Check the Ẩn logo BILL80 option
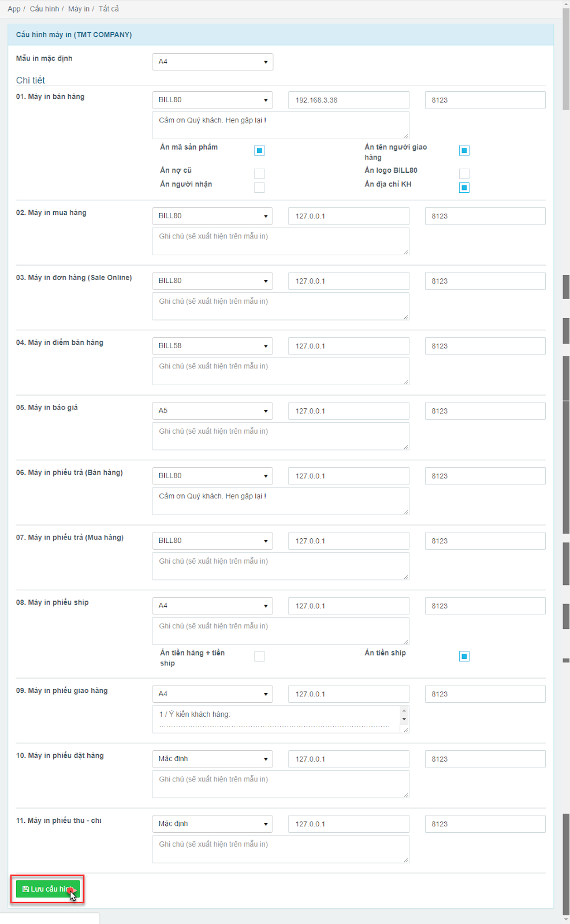Viewport: 570px width, 924px height. pyautogui.click(x=464, y=174)
